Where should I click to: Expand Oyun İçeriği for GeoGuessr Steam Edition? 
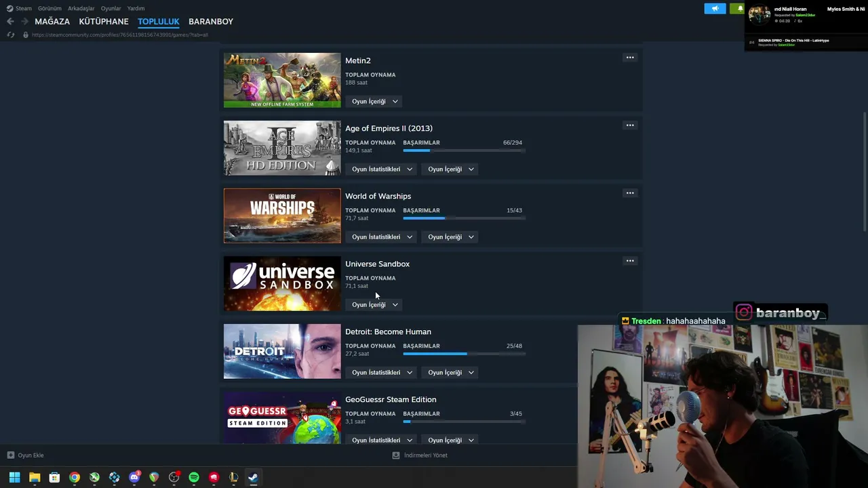[451, 440]
